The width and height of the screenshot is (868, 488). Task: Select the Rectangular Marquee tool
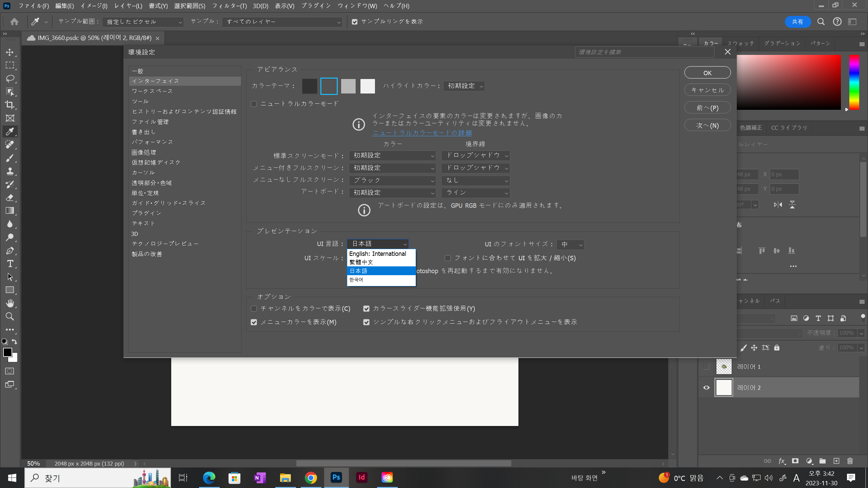(10, 65)
